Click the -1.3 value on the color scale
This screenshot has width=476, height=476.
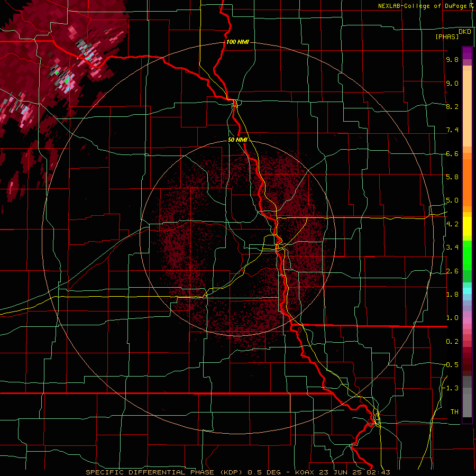click(x=451, y=388)
